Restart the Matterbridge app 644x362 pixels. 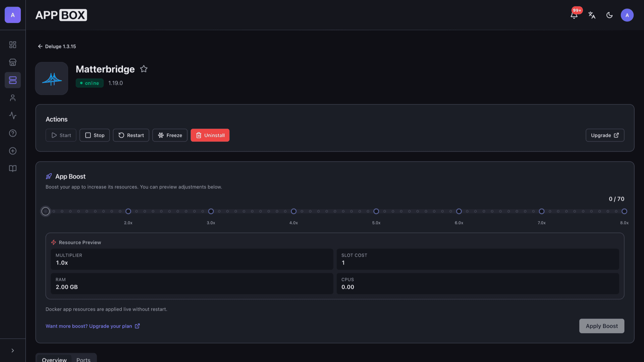pos(131,135)
